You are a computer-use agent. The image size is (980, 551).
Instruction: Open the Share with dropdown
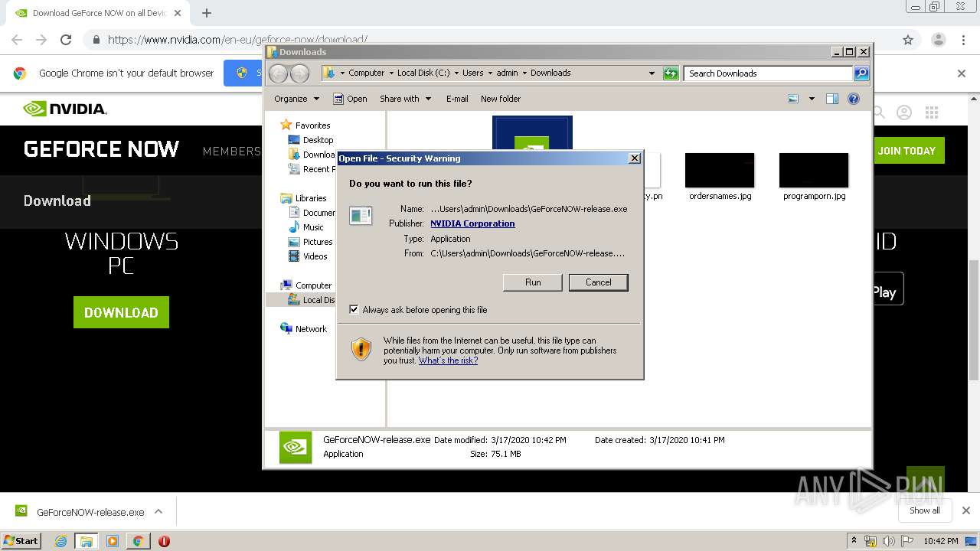tap(405, 99)
